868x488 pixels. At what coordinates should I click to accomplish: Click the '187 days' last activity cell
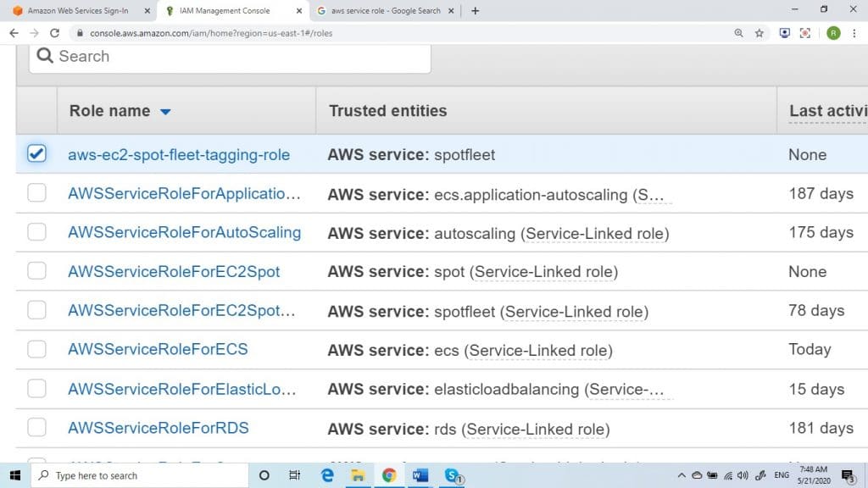click(x=821, y=194)
